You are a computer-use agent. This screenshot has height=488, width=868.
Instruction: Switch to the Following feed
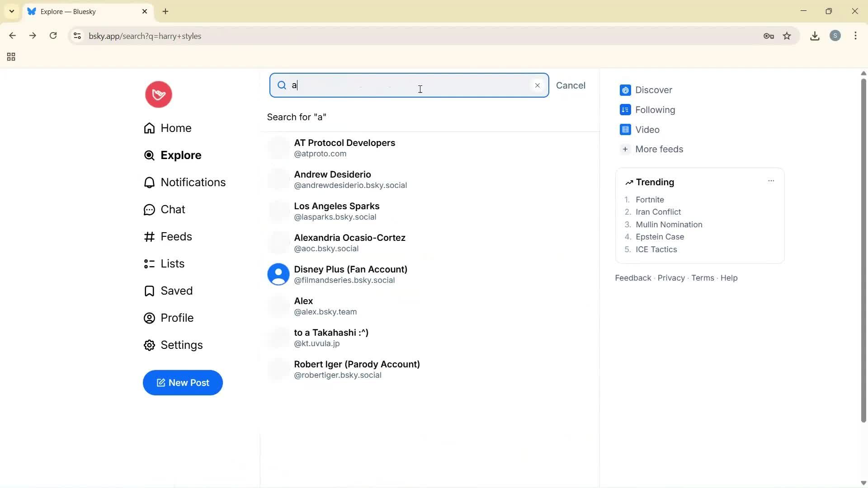coord(656,110)
